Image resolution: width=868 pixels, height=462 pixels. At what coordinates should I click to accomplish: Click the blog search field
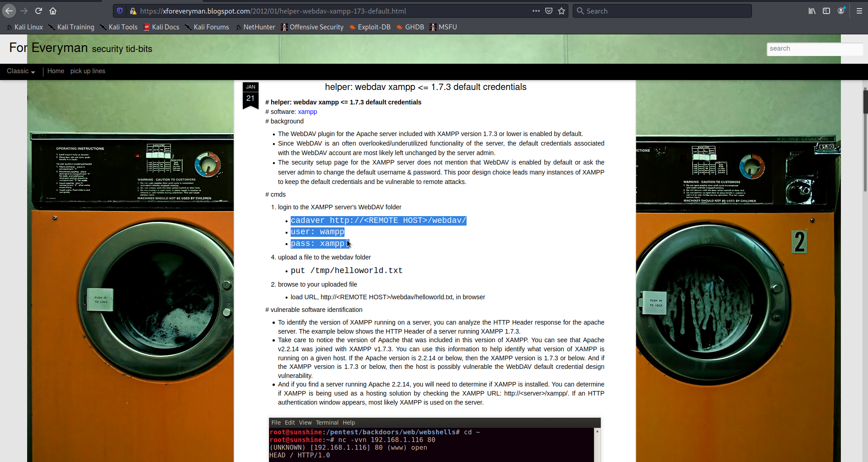point(814,49)
